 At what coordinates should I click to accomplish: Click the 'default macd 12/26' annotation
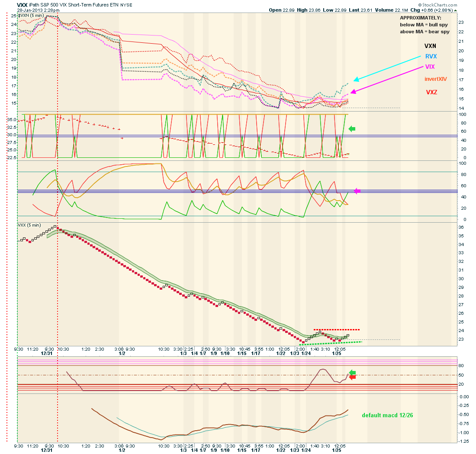[x=387, y=415]
